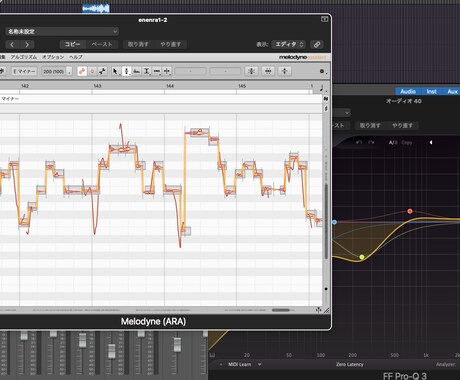Click コピー button in Melodyne header
This screenshot has width=460, height=380.
[x=73, y=44]
